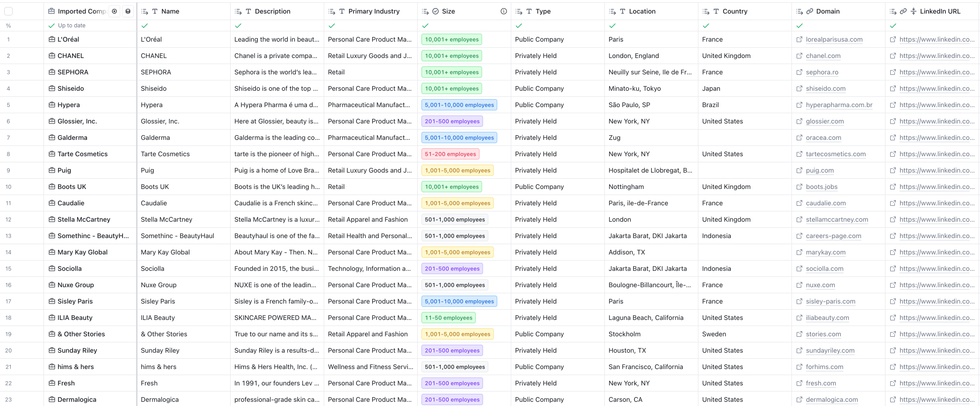Click 'Nuxe Group' in Imported Companies column

pos(76,285)
